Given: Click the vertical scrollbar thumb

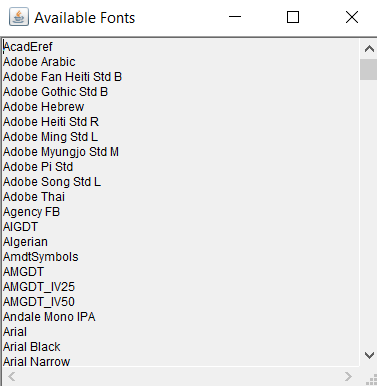Looking at the screenshot, I should pyautogui.click(x=369, y=69).
